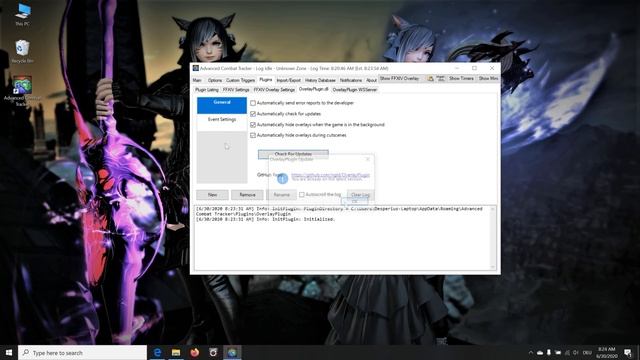Screen dimensions: 640x360
Task: Open OverlayPlugin WSServer sub-tab
Action: pyautogui.click(x=355, y=90)
